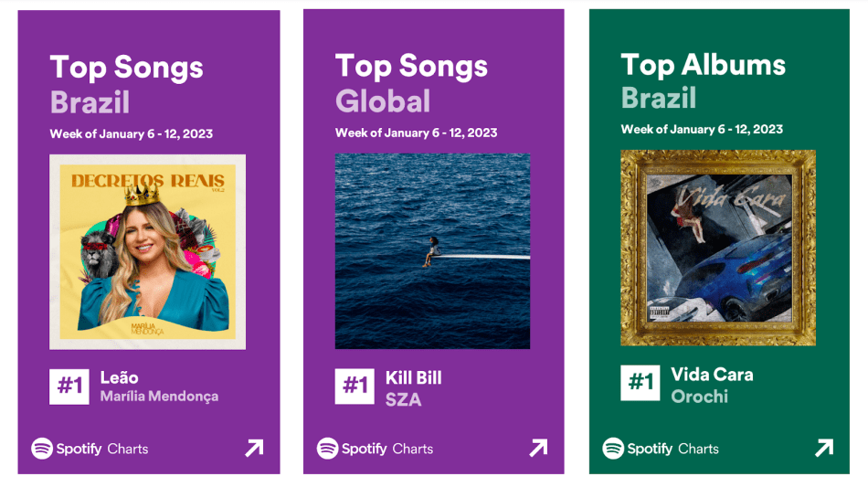This screenshot has width=868, height=487.
Task: Open the Decretos Reais album cover
Action: pyautogui.click(x=147, y=251)
